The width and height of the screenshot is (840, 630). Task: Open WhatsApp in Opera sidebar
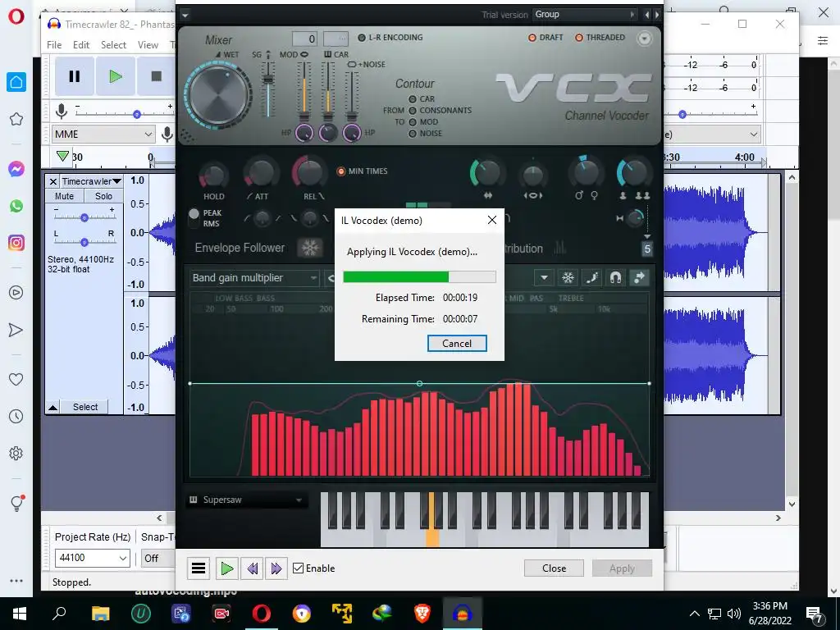(16, 206)
